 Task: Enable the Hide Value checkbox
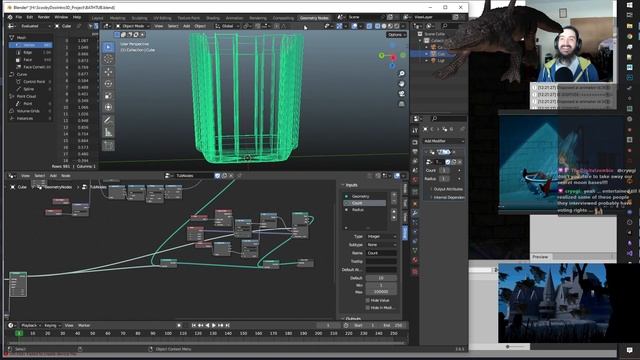[367, 300]
